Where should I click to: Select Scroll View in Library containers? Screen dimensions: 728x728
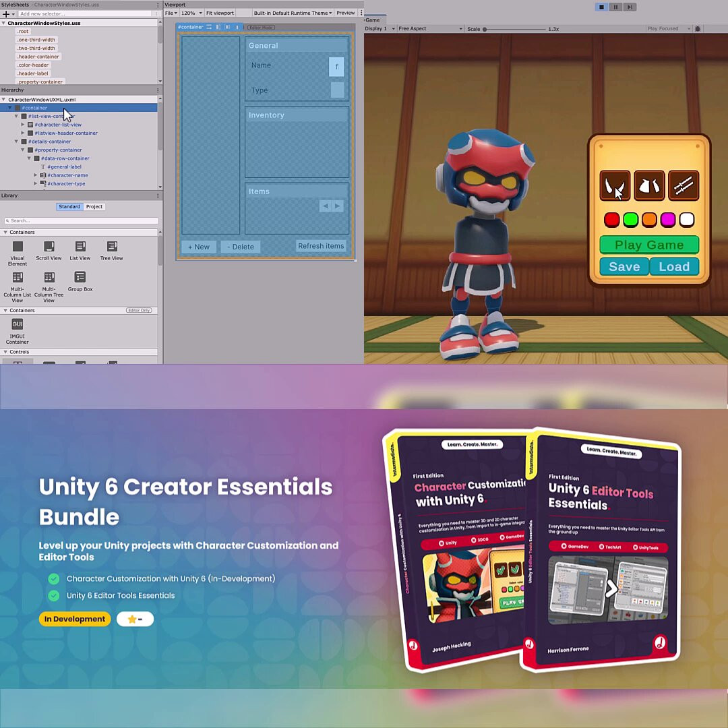[x=49, y=251]
